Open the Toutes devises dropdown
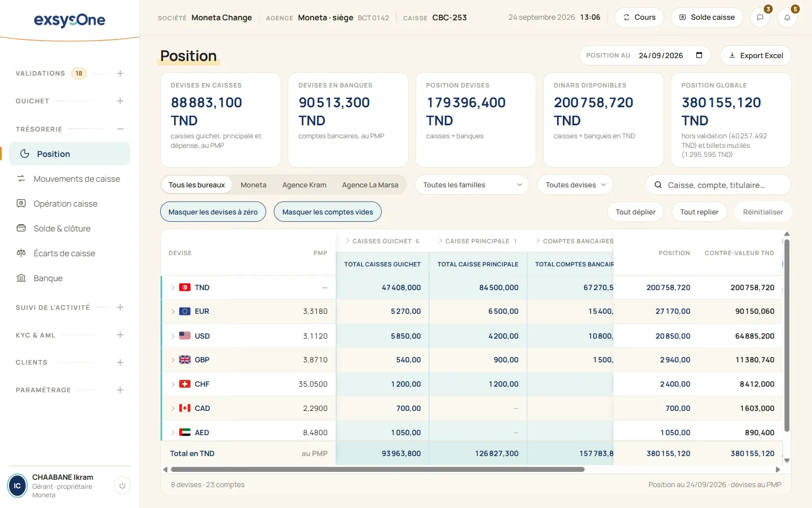Screen dimensions: 812x508 pyautogui.click(x=575, y=185)
